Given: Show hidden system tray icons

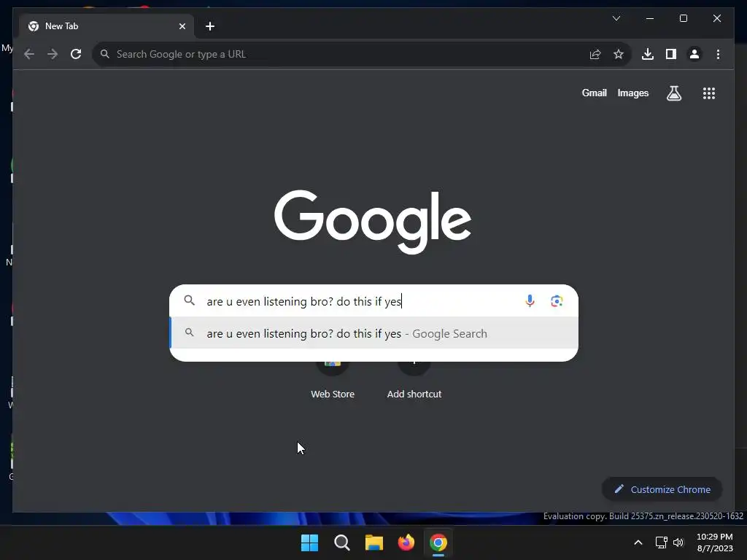Looking at the screenshot, I should tap(638, 542).
